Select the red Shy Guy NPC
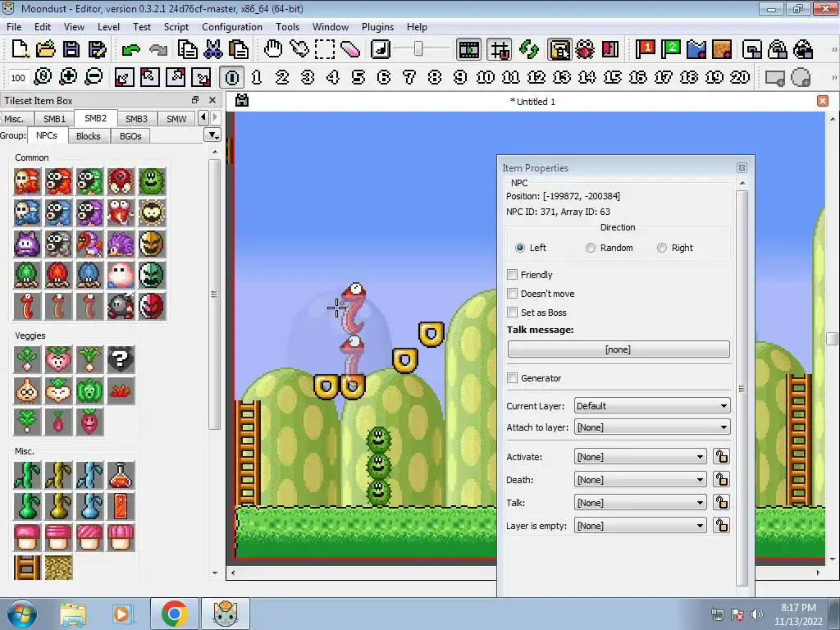This screenshot has width=840, height=630. tap(27, 181)
